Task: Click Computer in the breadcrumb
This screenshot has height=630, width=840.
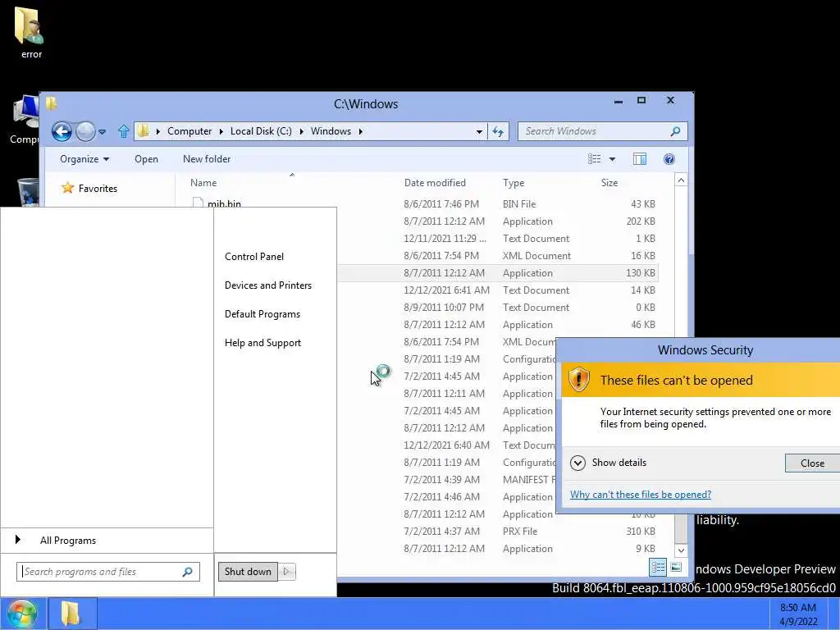Action: tap(189, 131)
